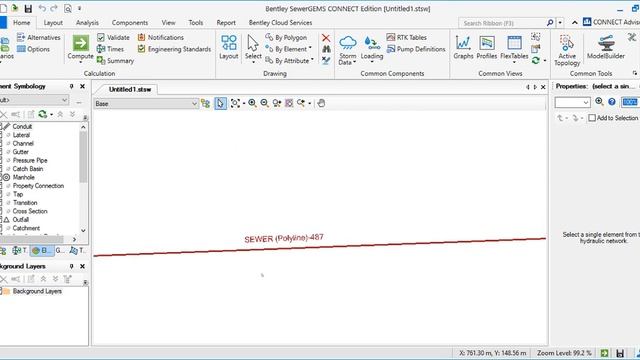Open the FlexTables dropdown arrow
Viewport: 640px width, 360px height.
tap(514, 62)
